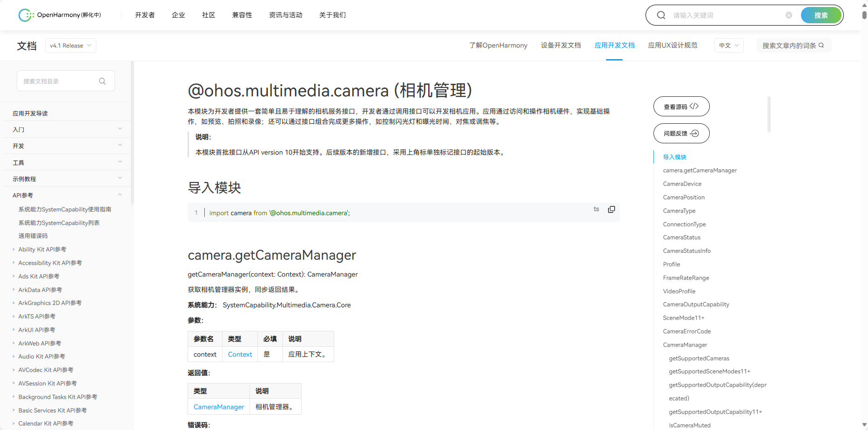Open 资讯与活动 in the top menu
Image resolution: width=868 pixels, height=430 pixels.
point(286,15)
